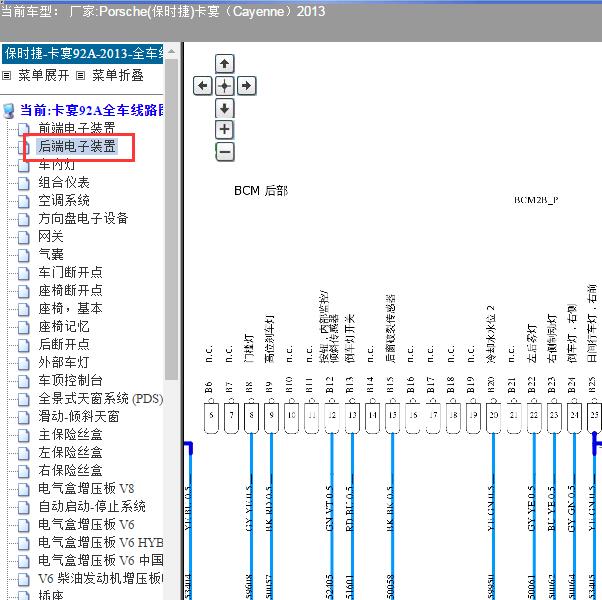The image size is (602, 600).
Task: Expand all menus via 菜单展开
Action: pos(43,75)
